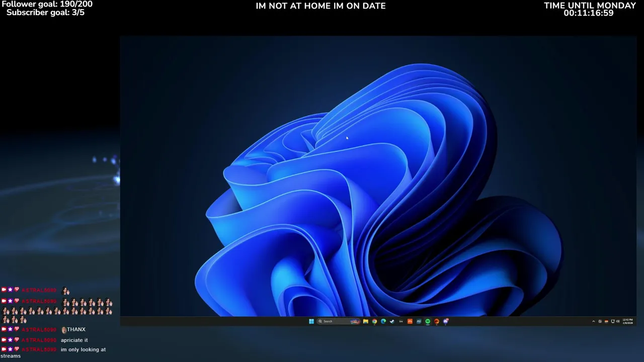Open the volume speaker icon in tray
Screen dimensions: 644x362
click(618, 321)
